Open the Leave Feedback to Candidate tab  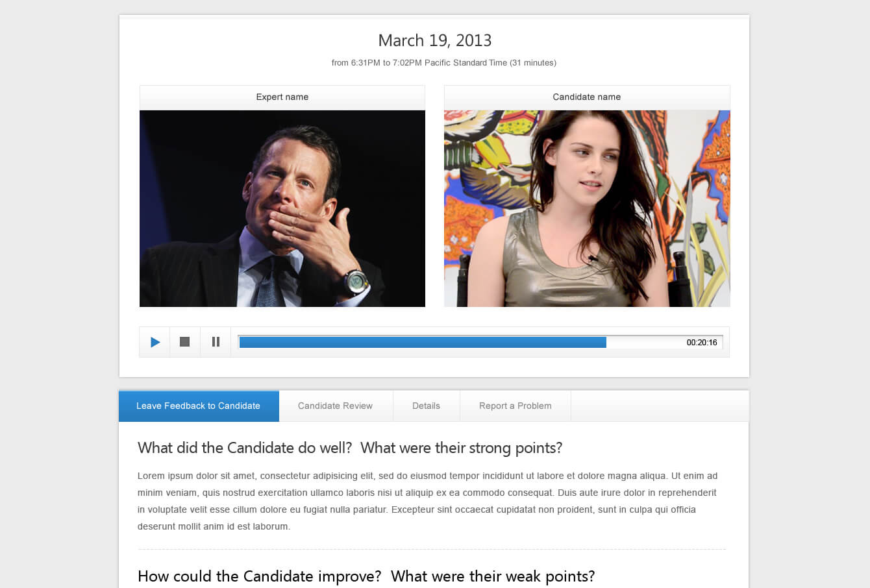coord(199,406)
